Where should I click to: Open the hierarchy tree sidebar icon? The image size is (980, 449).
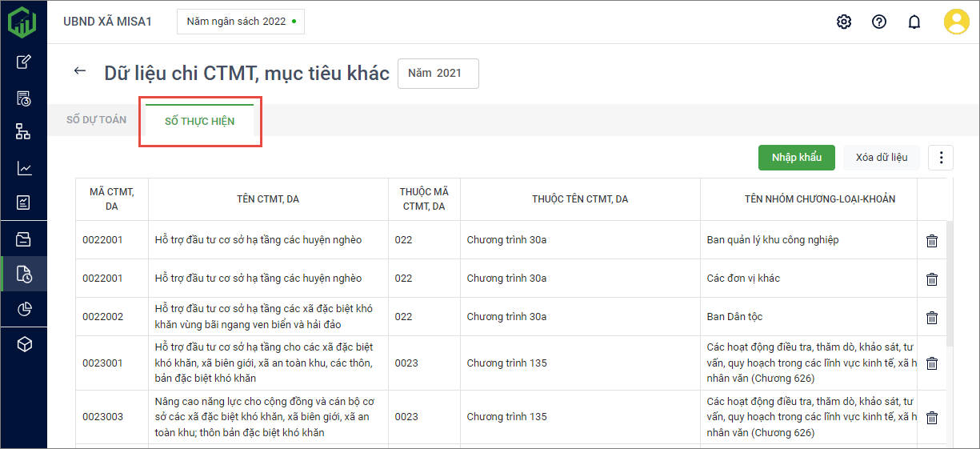[x=24, y=132]
